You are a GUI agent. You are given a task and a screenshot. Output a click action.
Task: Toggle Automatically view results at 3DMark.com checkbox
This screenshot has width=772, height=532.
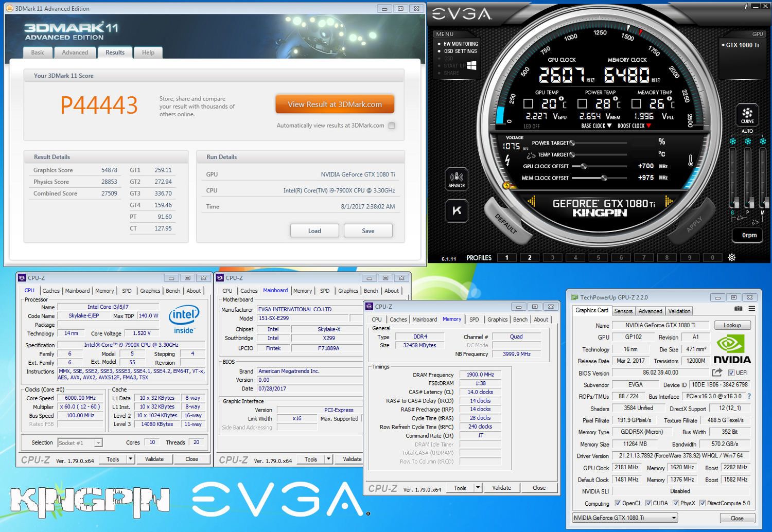tap(392, 126)
